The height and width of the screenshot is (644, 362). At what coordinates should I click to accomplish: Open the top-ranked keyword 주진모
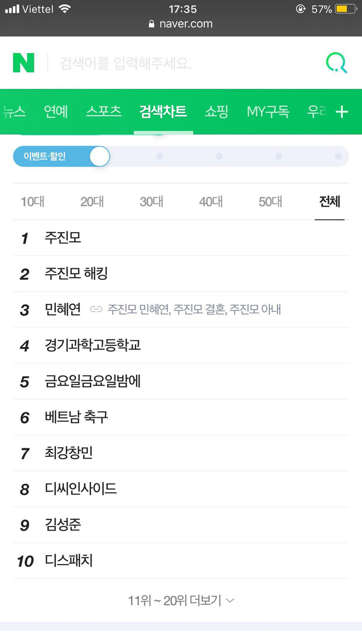coord(63,238)
